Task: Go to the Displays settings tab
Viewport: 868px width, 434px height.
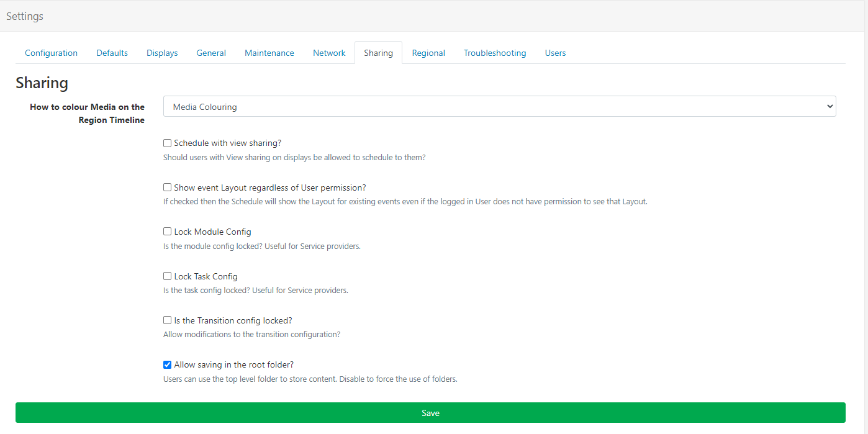Action: tap(162, 53)
